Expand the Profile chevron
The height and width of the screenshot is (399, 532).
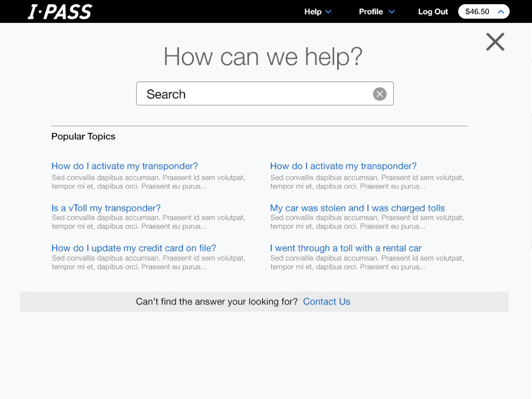(392, 12)
